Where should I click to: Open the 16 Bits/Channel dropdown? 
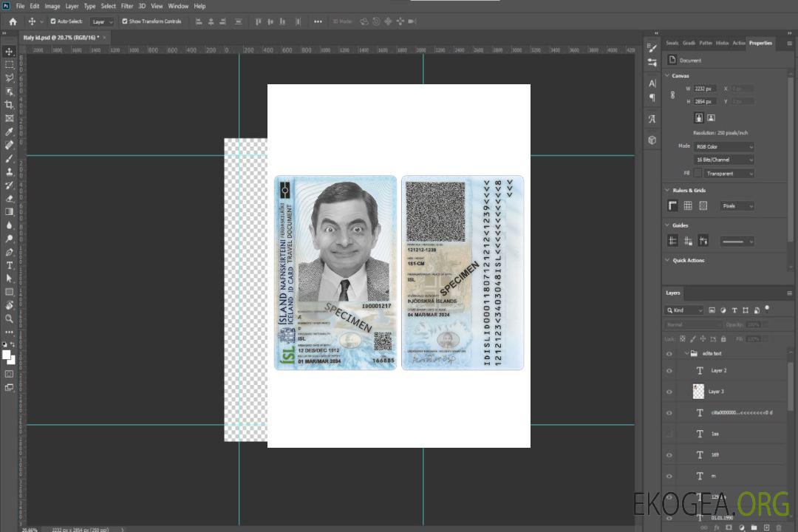point(724,160)
